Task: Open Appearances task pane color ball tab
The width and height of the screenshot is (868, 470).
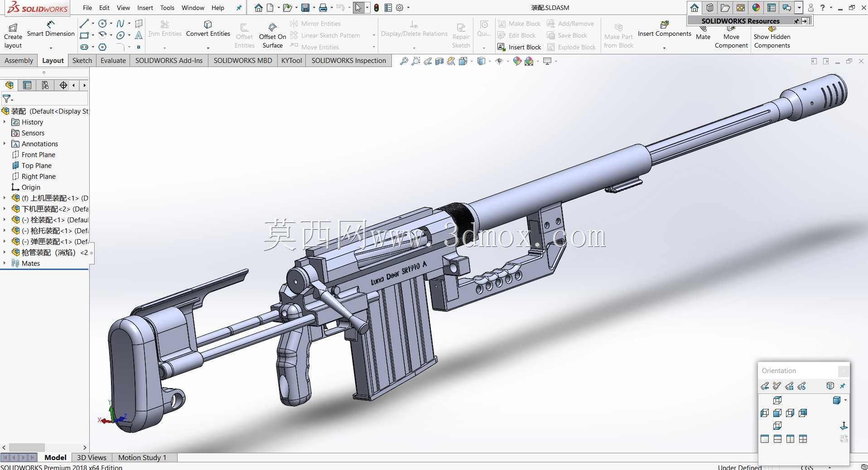Action: [756, 8]
